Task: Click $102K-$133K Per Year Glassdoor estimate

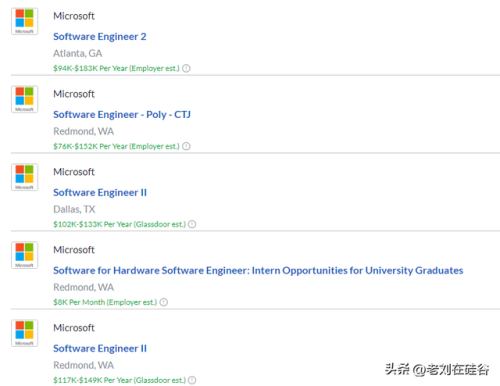Action: 119,224
